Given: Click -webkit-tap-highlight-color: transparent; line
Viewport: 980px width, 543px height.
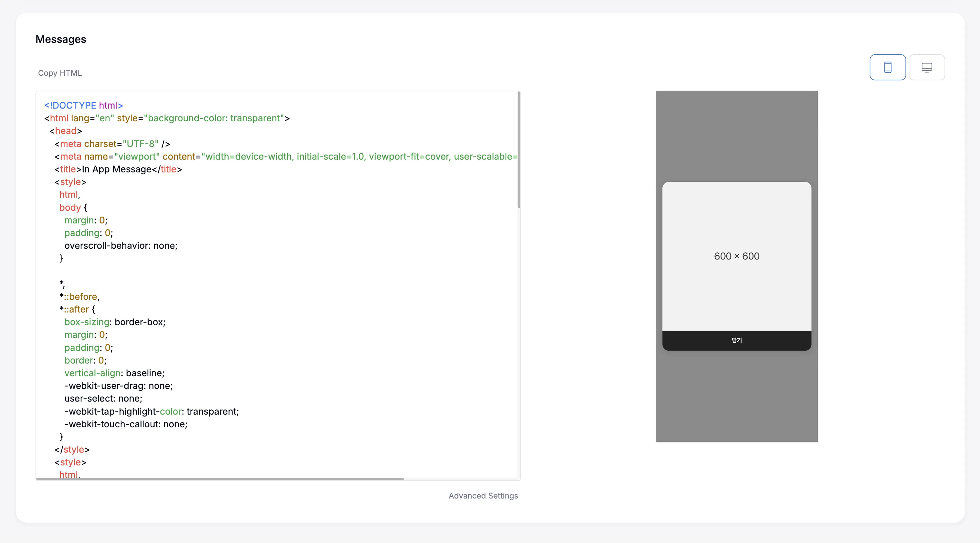Looking at the screenshot, I should click(x=151, y=411).
